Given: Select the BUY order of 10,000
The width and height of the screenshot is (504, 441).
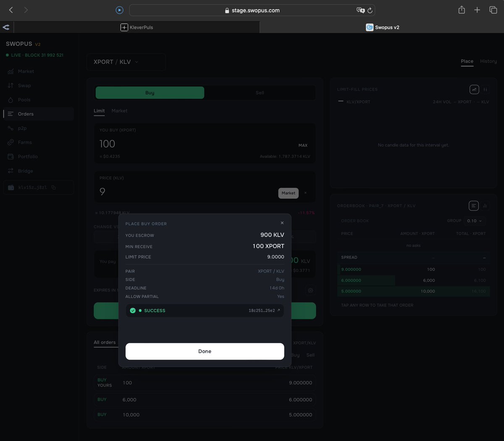Looking at the screenshot, I should 205,415.
